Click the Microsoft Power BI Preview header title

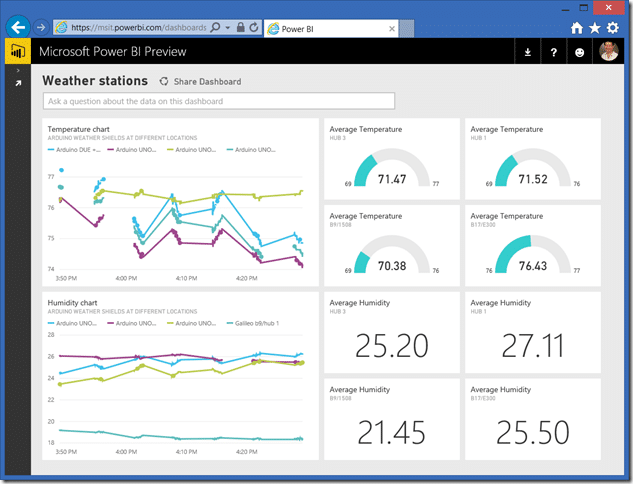[x=113, y=52]
